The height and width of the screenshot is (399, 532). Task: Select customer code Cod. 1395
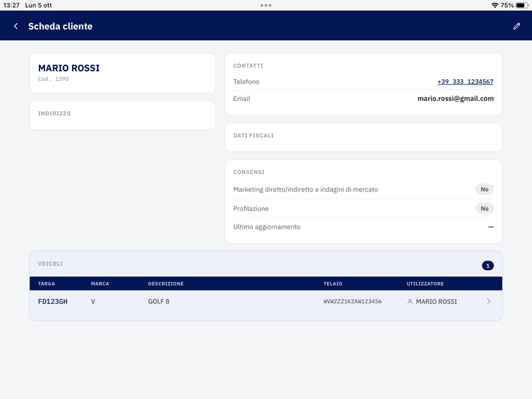tap(53, 79)
